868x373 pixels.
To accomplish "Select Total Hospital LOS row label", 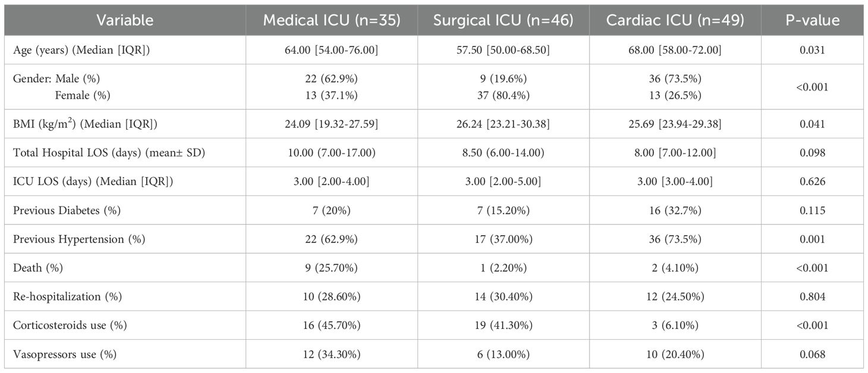I will (108, 153).
